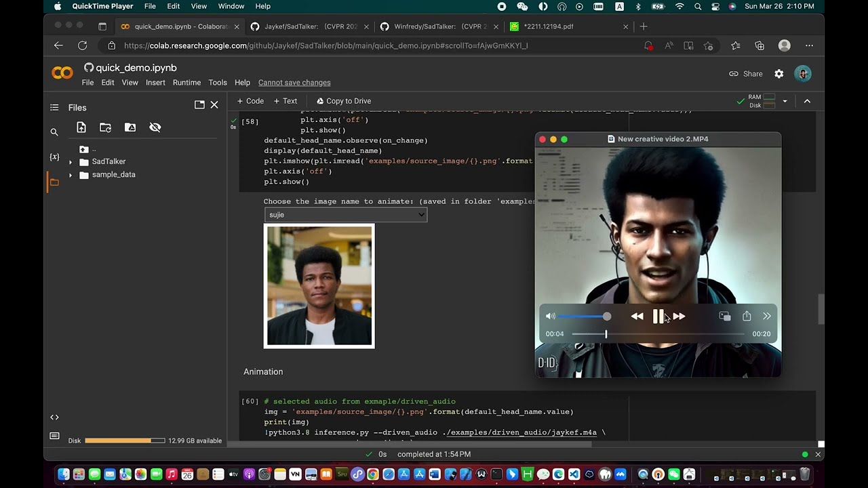
Task: Click the displayed portrait output image
Action: [x=319, y=286]
